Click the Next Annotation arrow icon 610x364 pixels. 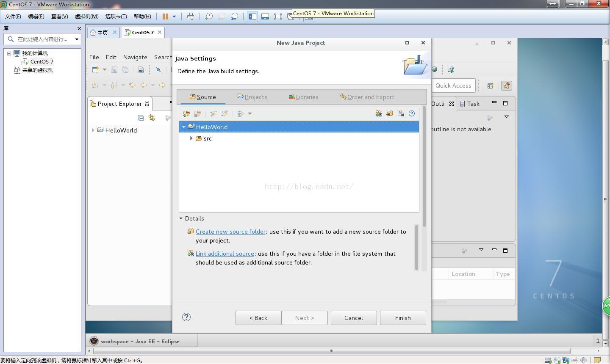(x=94, y=85)
